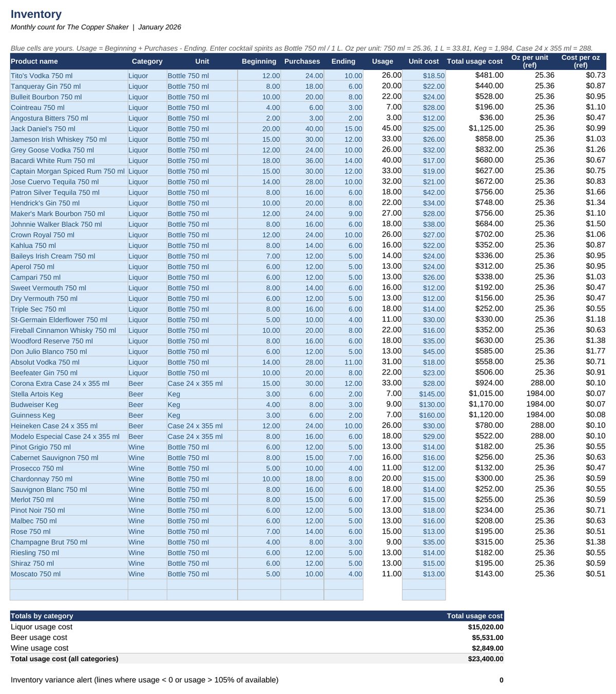Image resolution: width=616 pixels, height=694 pixels.
Task: Select Champagne Brut unit cost $35.00 cell
Action: point(424,542)
